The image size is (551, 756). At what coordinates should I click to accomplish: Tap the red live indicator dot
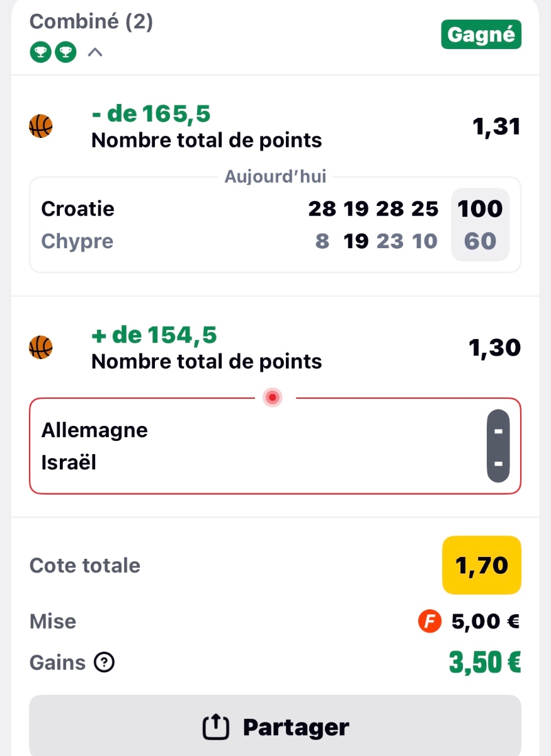coord(273,398)
